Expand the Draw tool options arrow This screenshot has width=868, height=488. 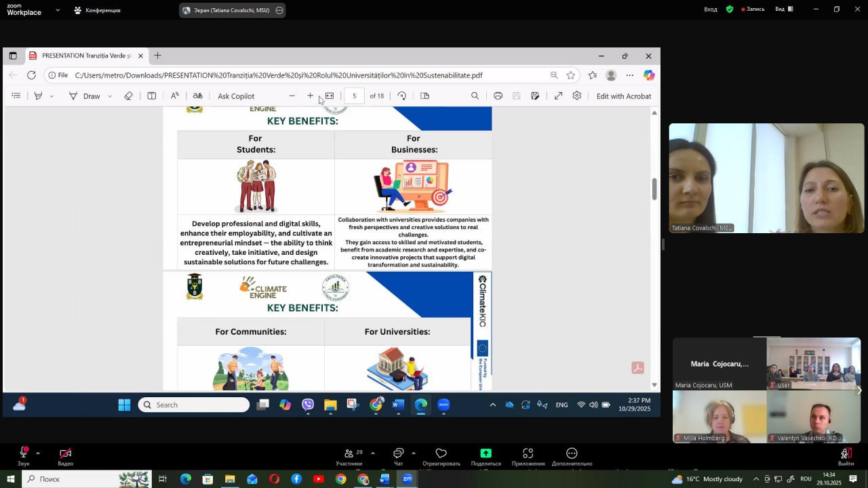coord(109,96)
